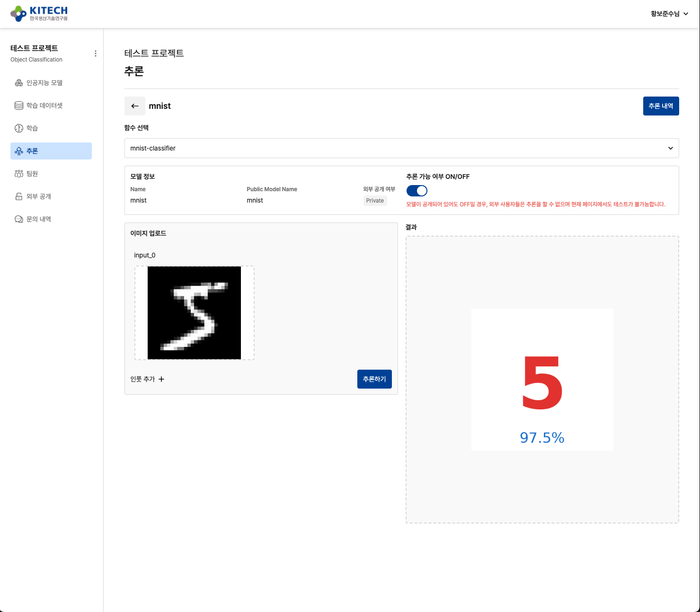Go back using the left arrow button

click(135, 106)
